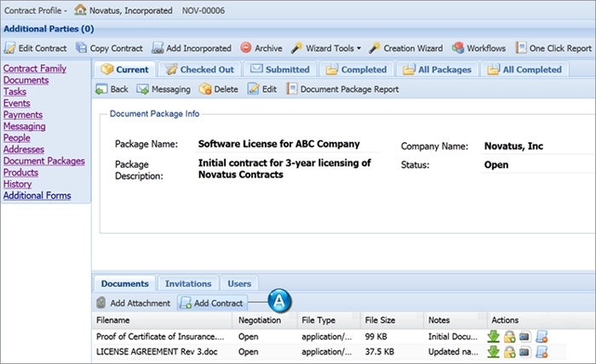Click the Updated na... notes cell
Image resolution: width=596 pixels, height=364 pixels.
(x=453, y=352)
